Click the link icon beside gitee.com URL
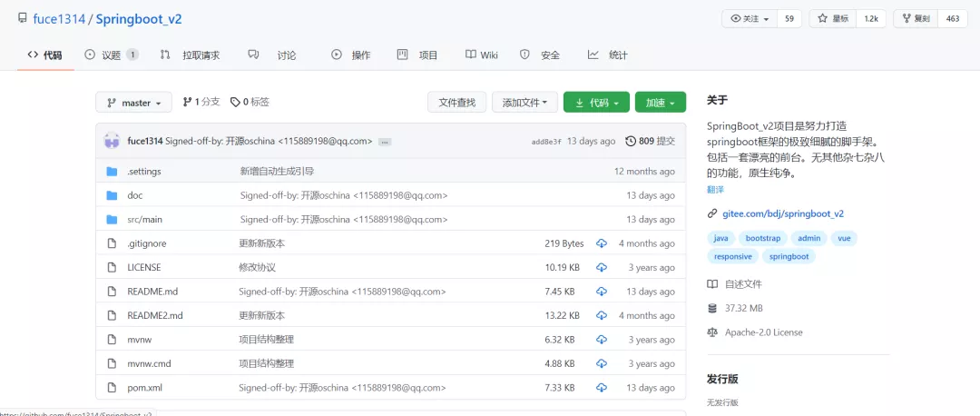 click(x=712, y=213)
